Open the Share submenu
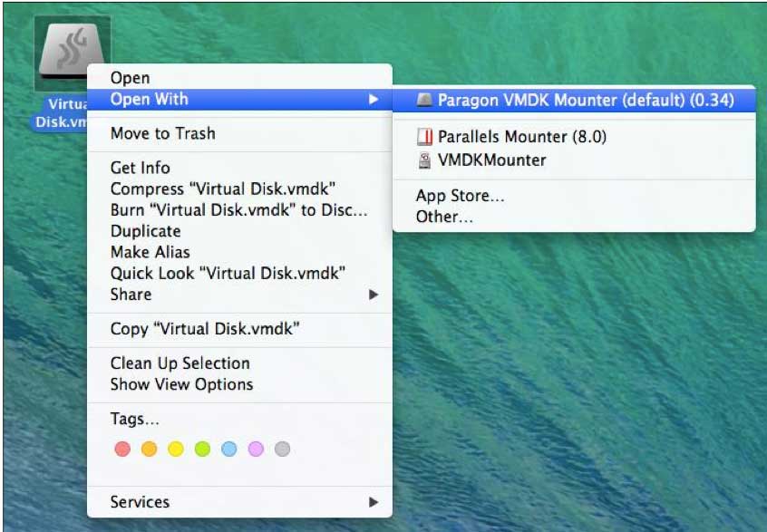767x532 pixels. pyautogui.click(x=239, y=295)
